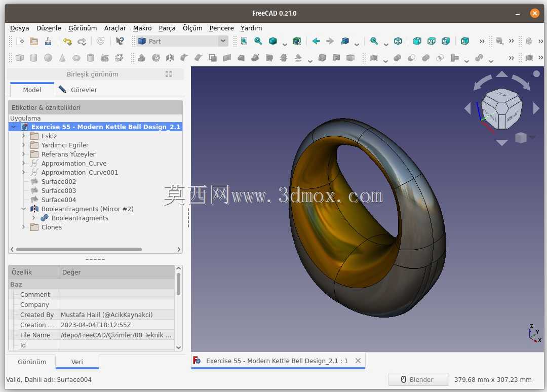The width and height of the screenshot is (547, 392).
Task: Redo the last undone action
Action: [x=82, y=41]
